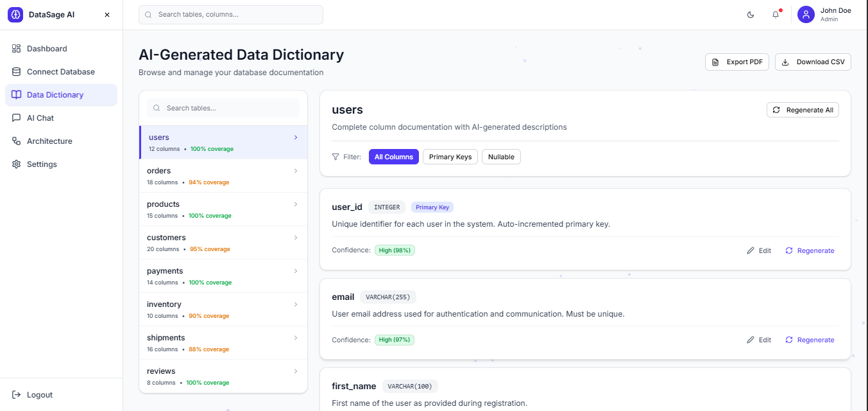Filter by Primary Keys
This screenshot has width=868, height=411.
pyautogui.click(x=450, y=157)
